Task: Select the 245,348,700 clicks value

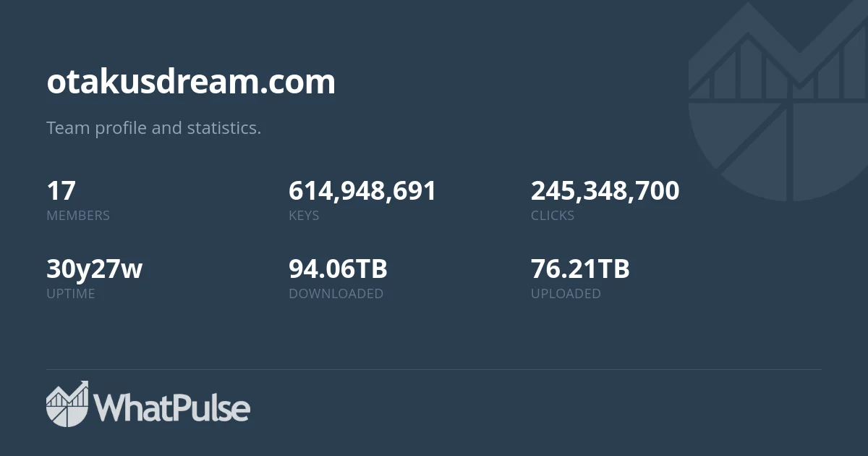Action: (x=605, y=191)
